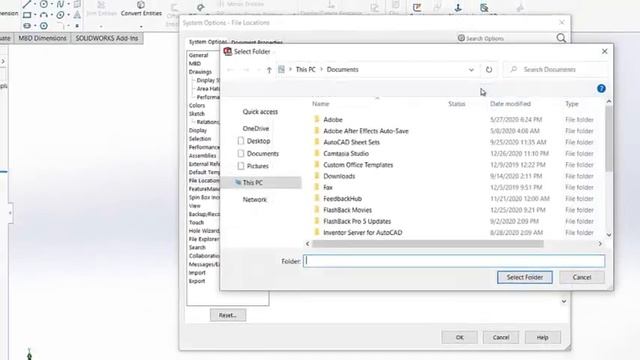The image size is (640, 360).
Task: Click OK in System Options dialog
Action: point(460,337)
